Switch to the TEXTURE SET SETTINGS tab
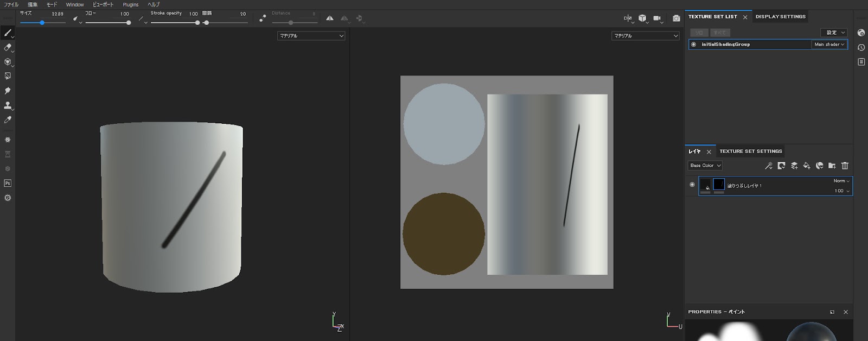868x341 pixels. tap(750, 151)
